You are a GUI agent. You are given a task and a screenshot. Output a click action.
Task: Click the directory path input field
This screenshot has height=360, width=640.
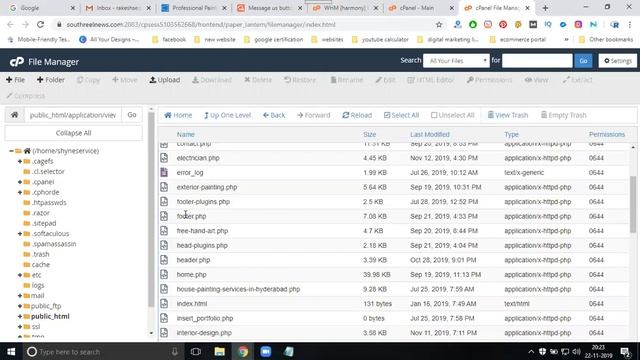(x=73, y=115)
